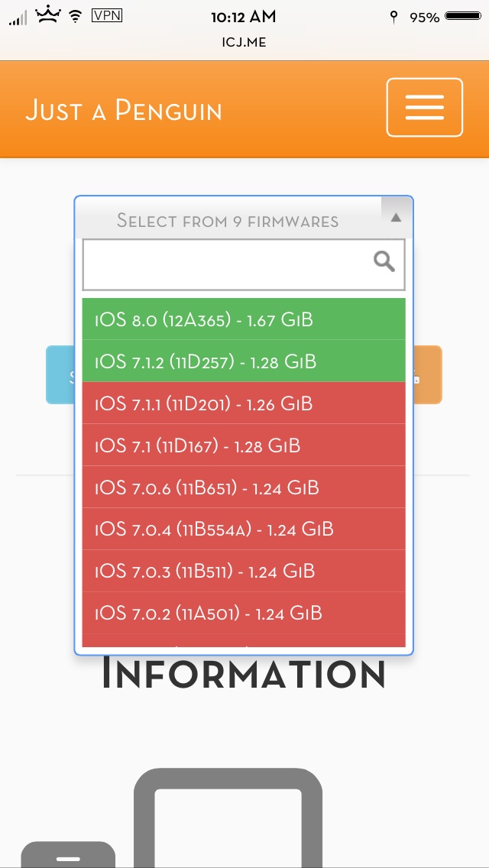The height and width of the screenshot is (868, 489).
Task: Tap the 'Select from 9 firmwares' header
Action: (228, 221)
